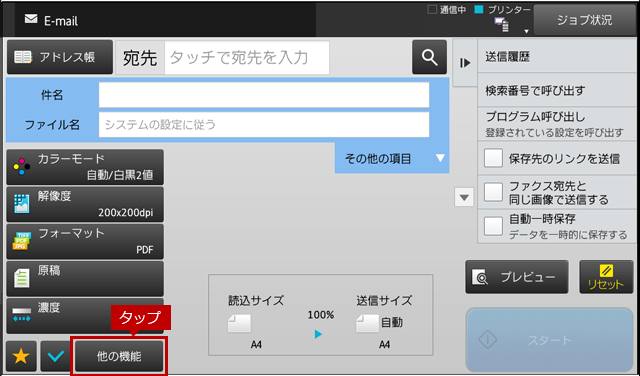Open color mode (カラーモード) setting

click(x=85, y=167)
